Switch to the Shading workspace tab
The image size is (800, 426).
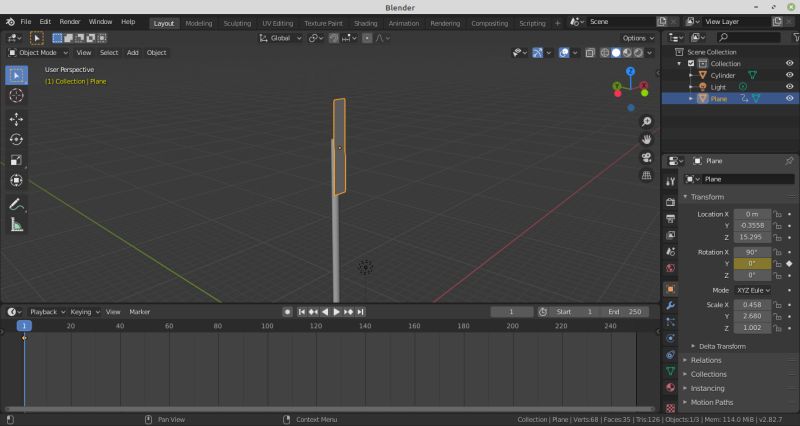coord(365,23)
